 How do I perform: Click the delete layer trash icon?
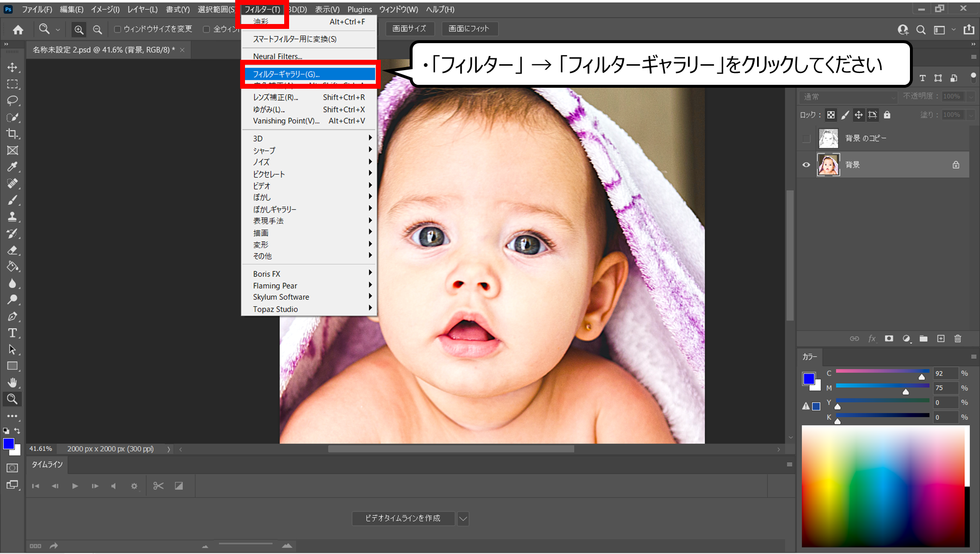(958, 338)
